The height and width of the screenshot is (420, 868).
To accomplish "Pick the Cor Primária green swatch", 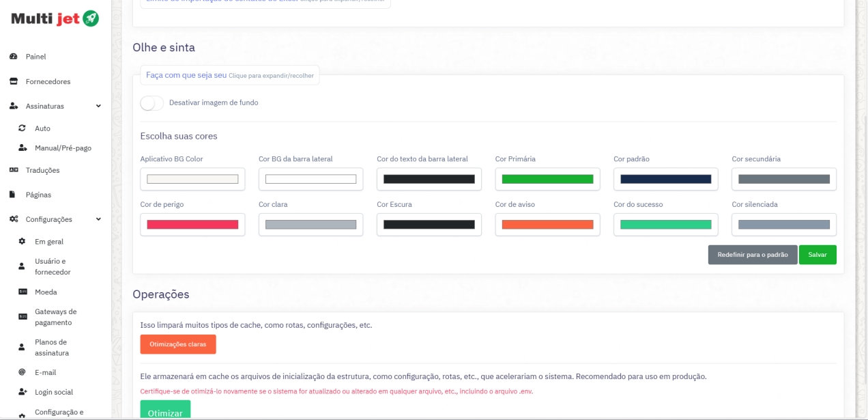I will pyautogui.click(x=547, y=179).
